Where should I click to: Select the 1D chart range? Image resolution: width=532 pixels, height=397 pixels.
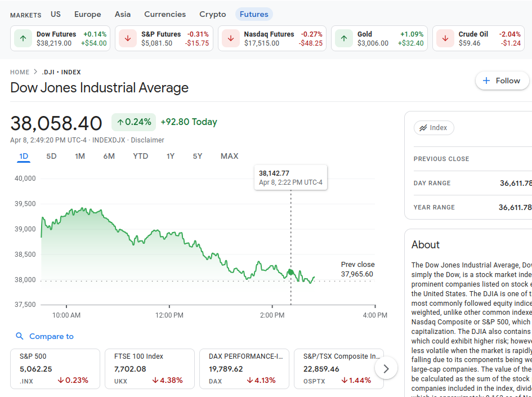24,157
